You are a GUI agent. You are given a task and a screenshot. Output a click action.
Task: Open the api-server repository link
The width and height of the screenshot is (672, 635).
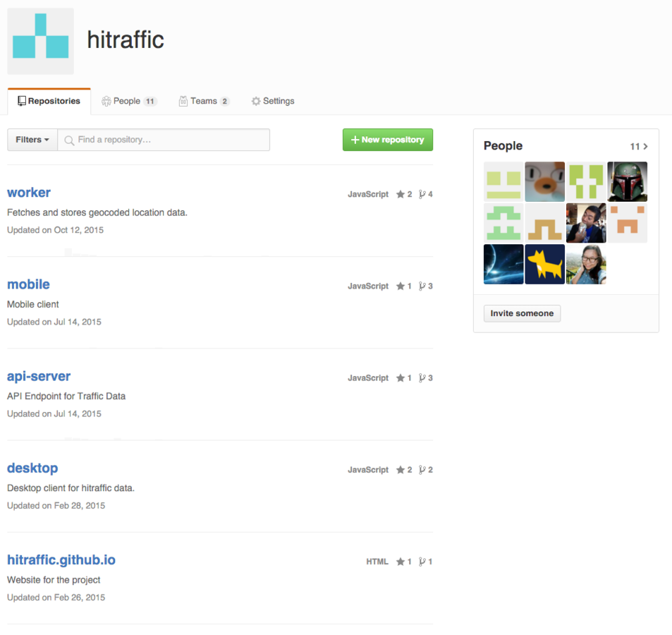point(39,377)
